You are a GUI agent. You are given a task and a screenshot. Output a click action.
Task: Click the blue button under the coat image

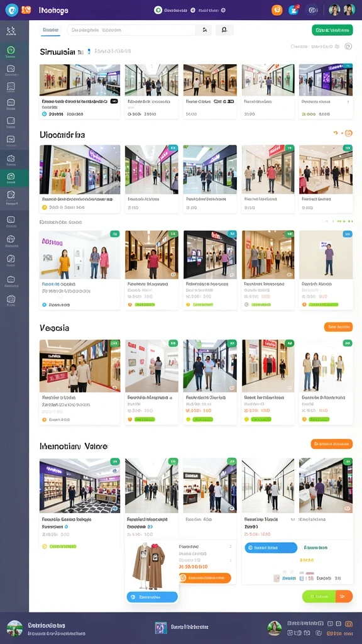152,597
